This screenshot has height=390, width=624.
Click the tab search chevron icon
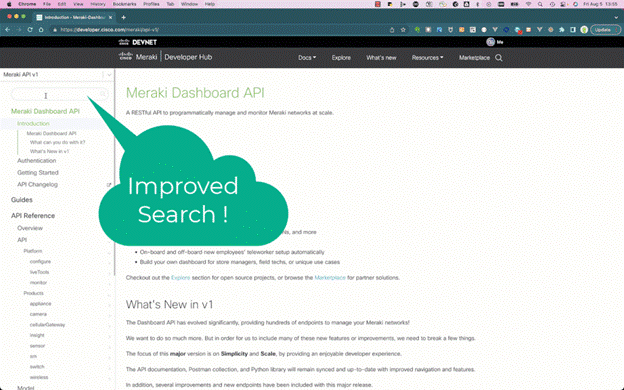pos(616,18)
